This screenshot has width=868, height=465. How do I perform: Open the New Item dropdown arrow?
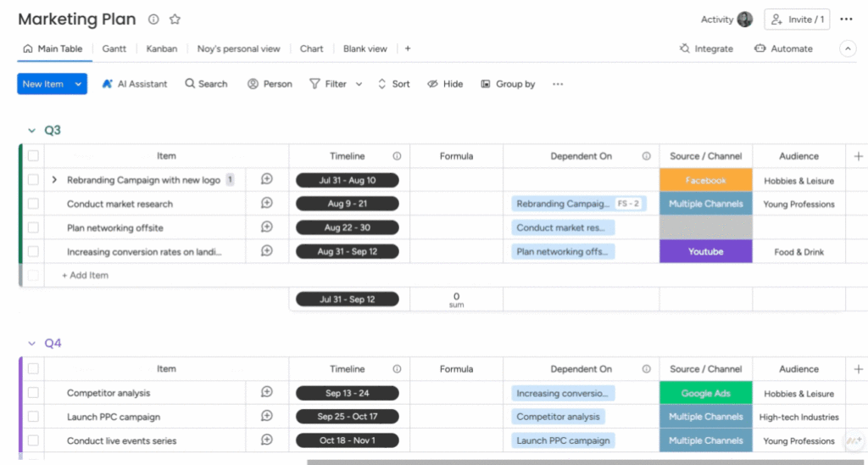point(79,84)
